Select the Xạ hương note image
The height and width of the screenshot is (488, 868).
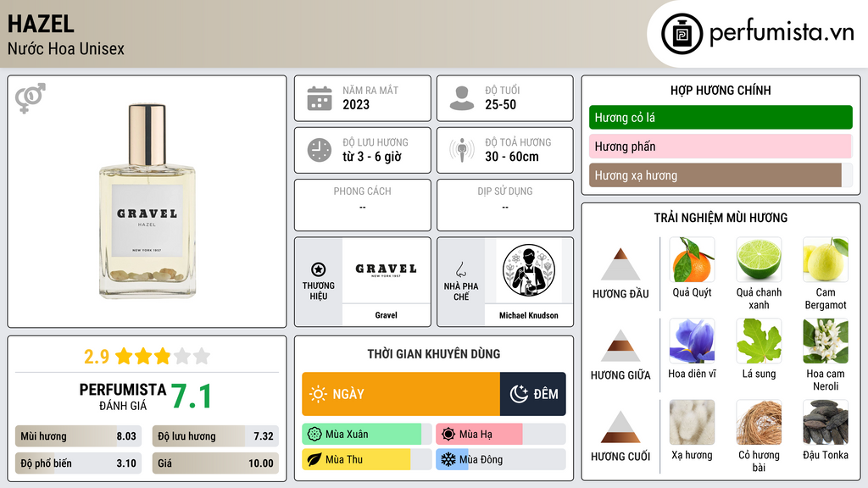[x=692, y=423]
